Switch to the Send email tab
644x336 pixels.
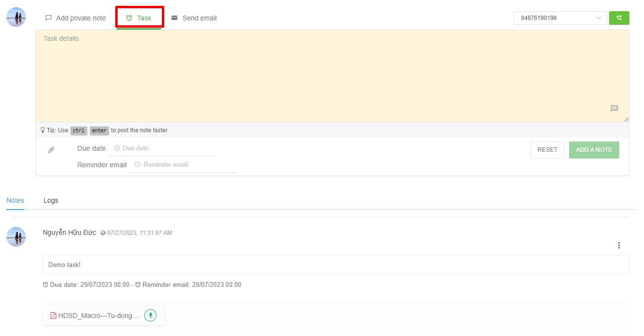[194, 18]
